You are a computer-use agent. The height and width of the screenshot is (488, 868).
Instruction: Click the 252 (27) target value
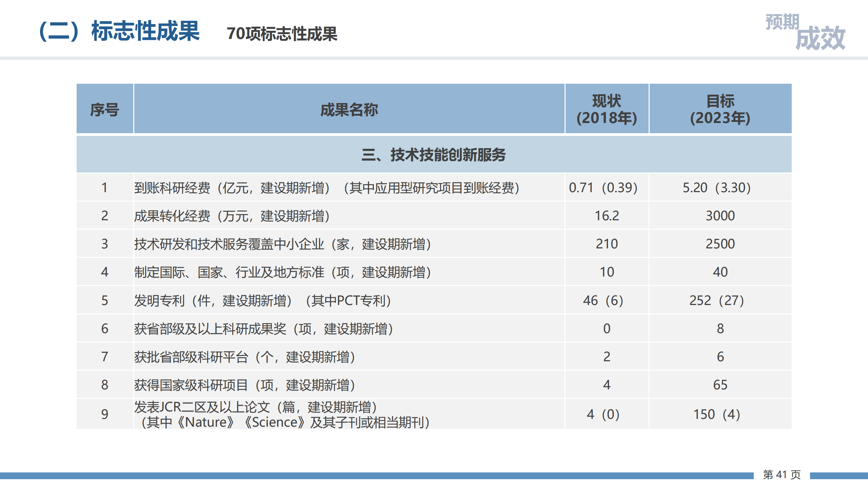coord(716,301)
